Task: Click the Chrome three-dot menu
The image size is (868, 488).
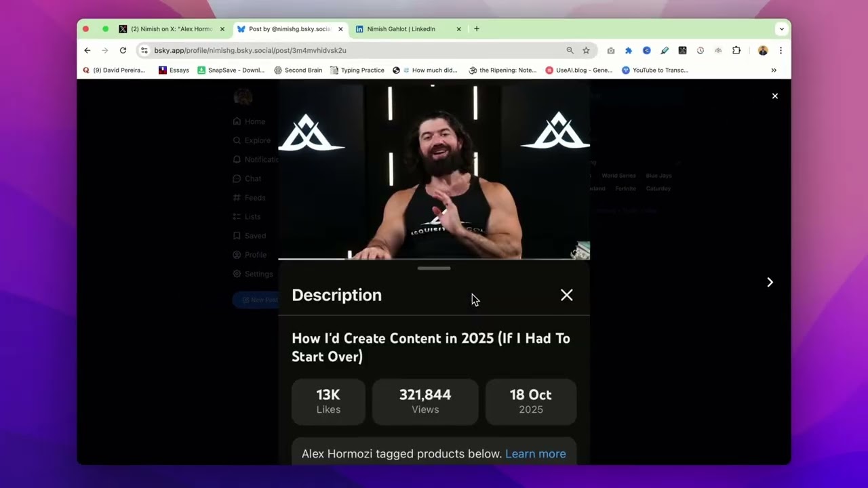Action: point(781,50)
